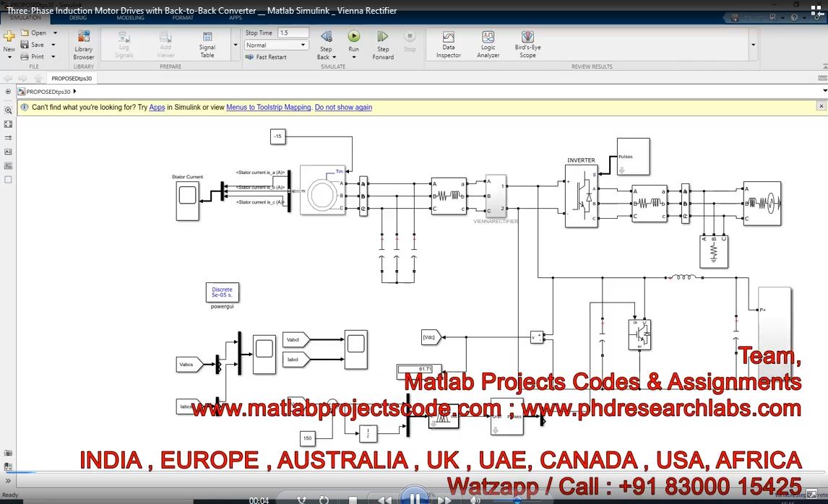Image resolution: width=828 pixels, height=504 pixels.
Task: Expand the Print dropdown arrow
Action: [x=53, y=56]
